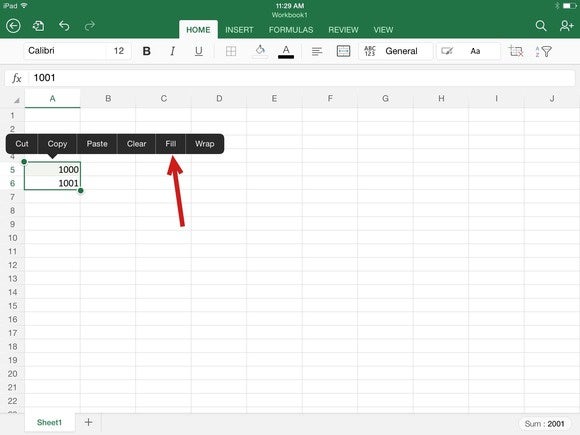Screen dimensions: 580x435
Task: Open the search magnifier icon
Action: click(x=541, y=26)
